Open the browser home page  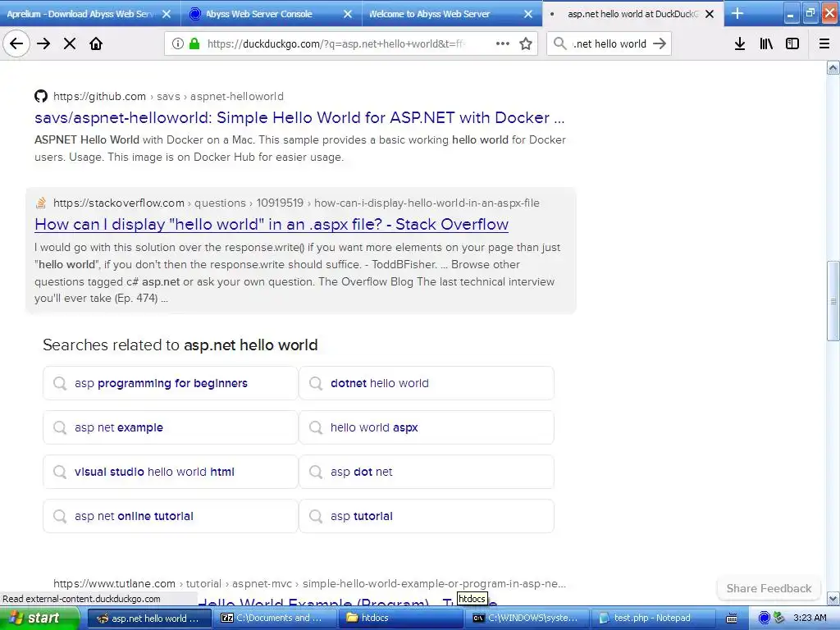pyautogui.click(x=96, y=43)
